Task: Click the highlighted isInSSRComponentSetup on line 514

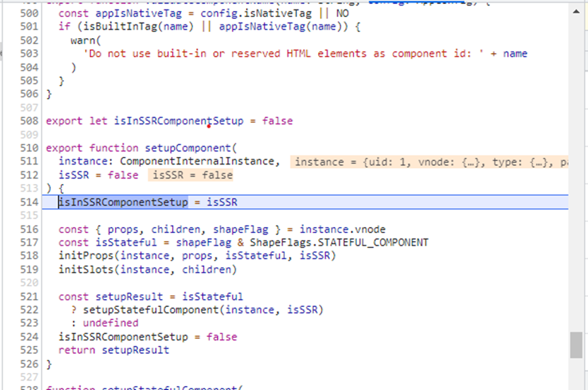Action: 123,202
